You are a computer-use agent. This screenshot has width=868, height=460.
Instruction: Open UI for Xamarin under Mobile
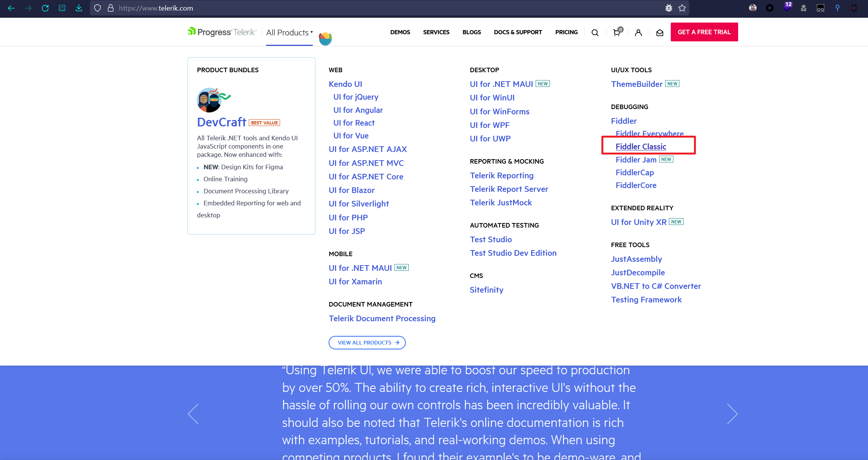point(355,282)
